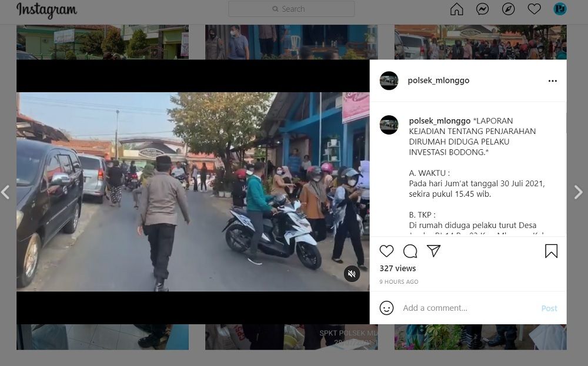Click polsek_mlonggo avatar beside caption

point(389,125)
